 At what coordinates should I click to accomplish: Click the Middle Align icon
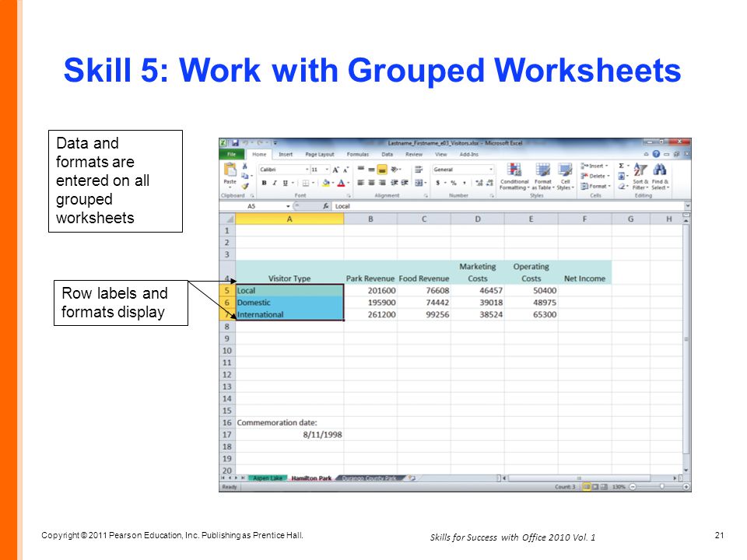click(x=371, y=169)
